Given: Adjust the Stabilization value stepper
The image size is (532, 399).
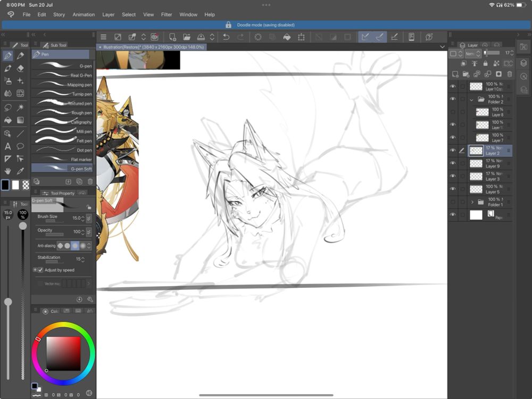Looking at the screenshot, I should point(83,259).
